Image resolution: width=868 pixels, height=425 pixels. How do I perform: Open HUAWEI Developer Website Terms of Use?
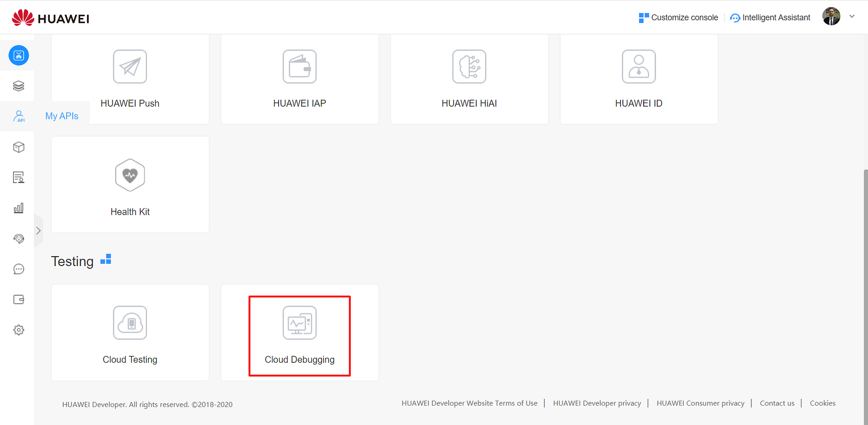(469, 403)
